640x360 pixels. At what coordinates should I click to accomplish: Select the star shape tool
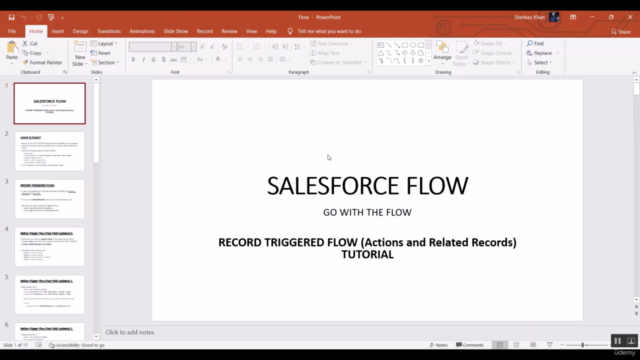click(x=420, y=61)
